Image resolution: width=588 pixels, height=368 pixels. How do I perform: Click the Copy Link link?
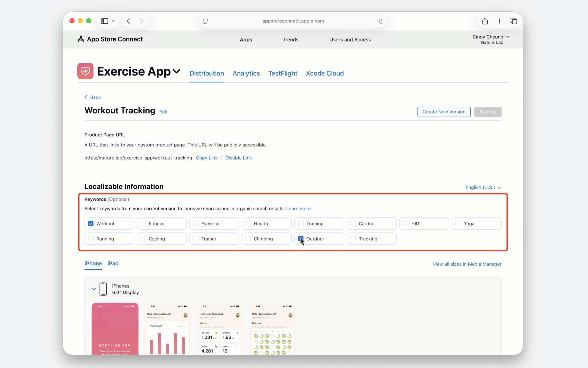[207, 158]
